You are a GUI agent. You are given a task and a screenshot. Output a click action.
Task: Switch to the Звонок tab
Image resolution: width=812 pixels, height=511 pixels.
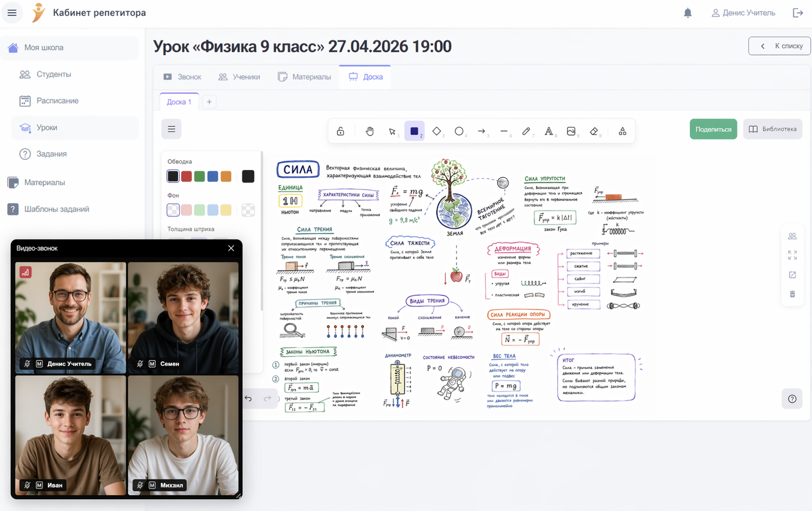182,77
